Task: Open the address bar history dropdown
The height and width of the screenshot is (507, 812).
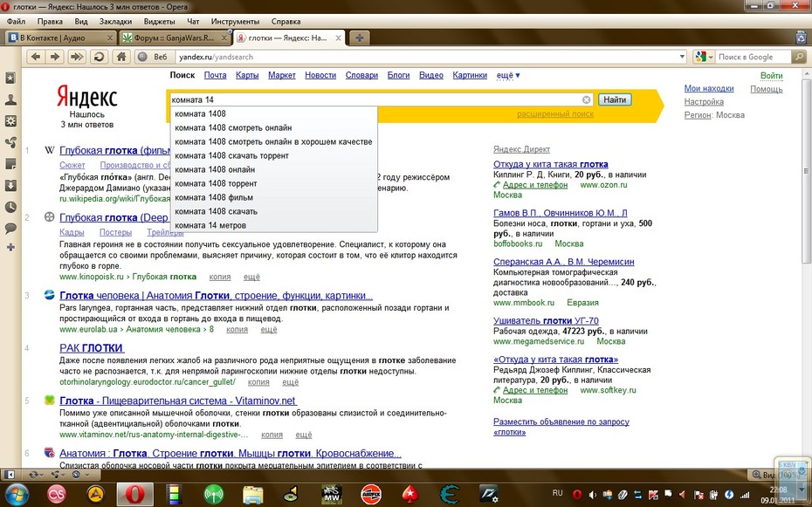Action: coord(682,57)
